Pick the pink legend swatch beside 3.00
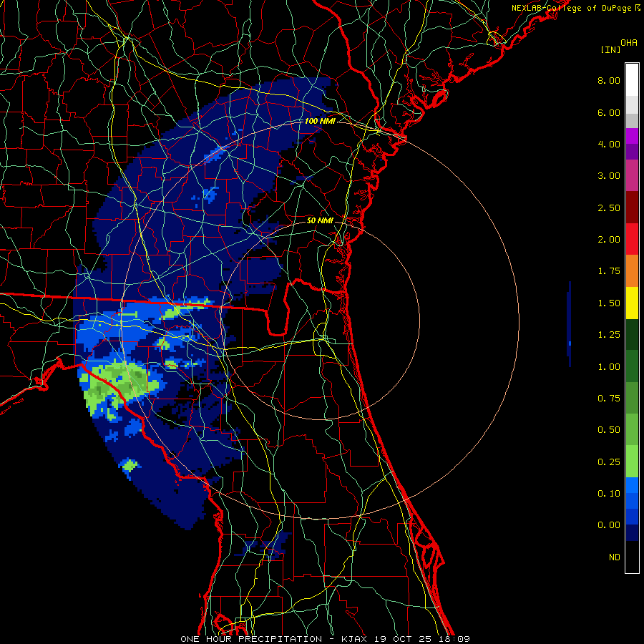Screen dimensions: 644x644 632,175
